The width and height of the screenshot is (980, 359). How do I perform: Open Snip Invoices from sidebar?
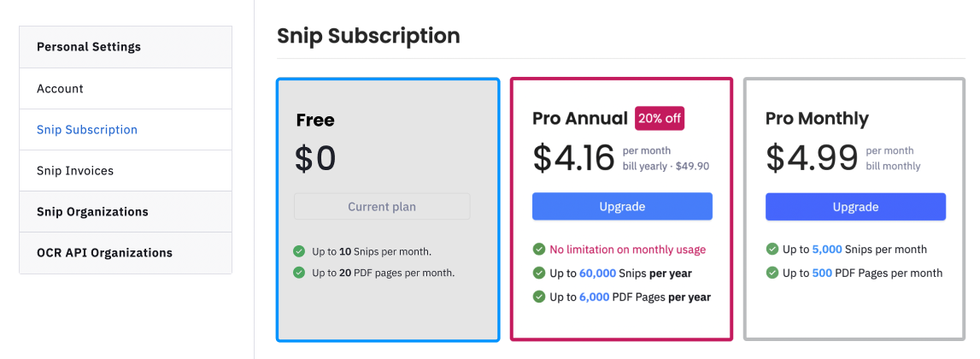coord(126,171)
